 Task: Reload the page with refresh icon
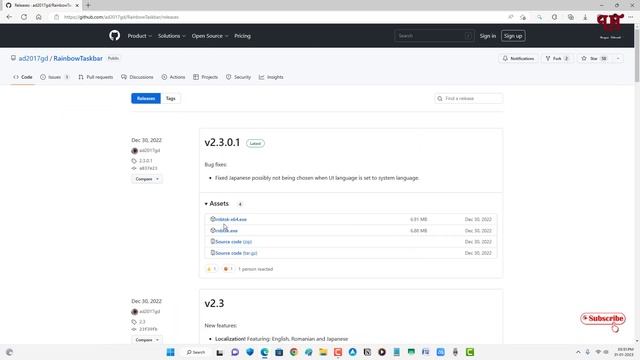coord(24,17)
